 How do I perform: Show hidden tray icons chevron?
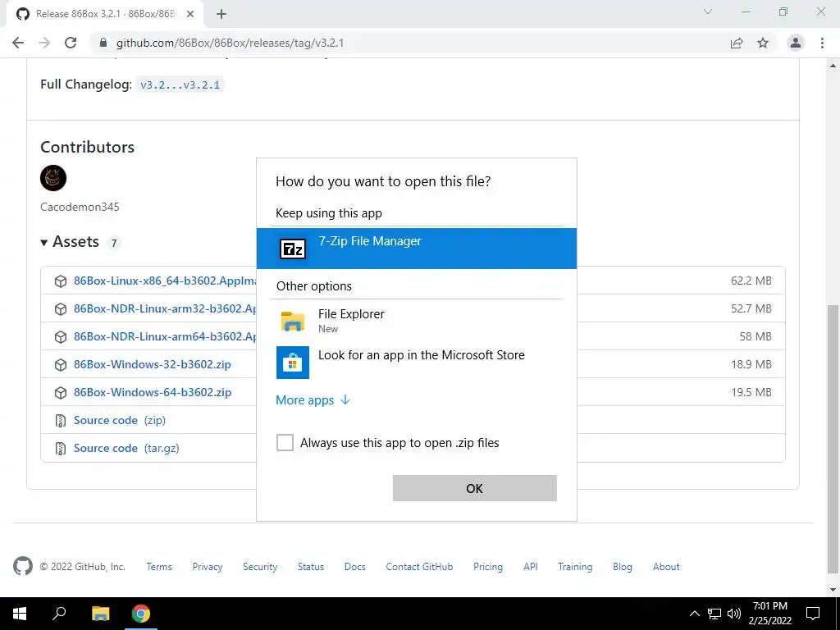[694, 614]
